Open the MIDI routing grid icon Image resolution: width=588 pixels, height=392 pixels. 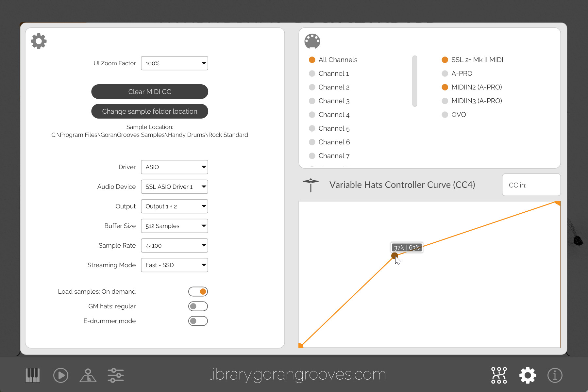499,375
